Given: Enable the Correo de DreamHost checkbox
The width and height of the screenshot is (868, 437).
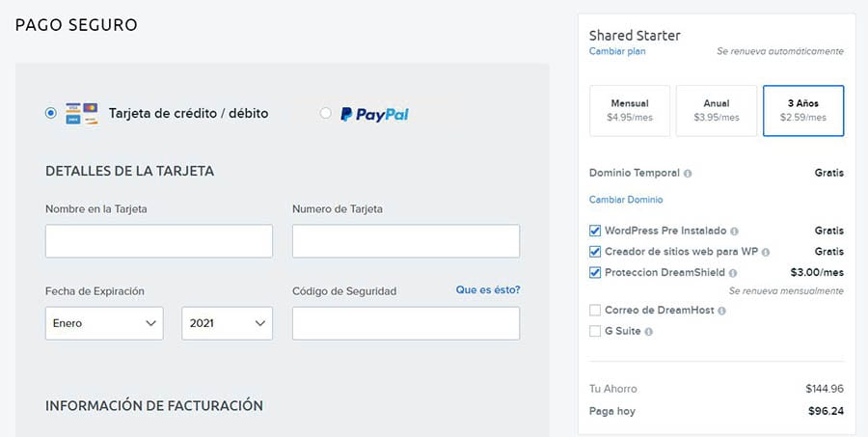Looking at the screenshot, I should pos(595,311).
